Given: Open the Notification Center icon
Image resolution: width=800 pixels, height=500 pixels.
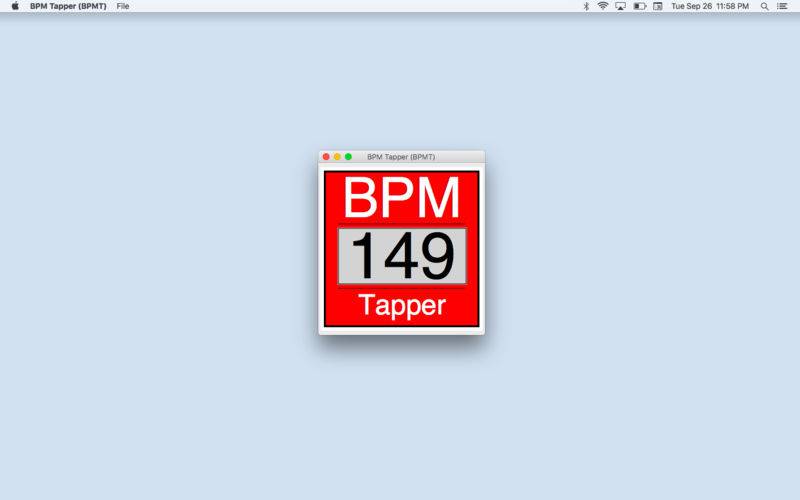Looking at the screenshot, I should (782, 6).
